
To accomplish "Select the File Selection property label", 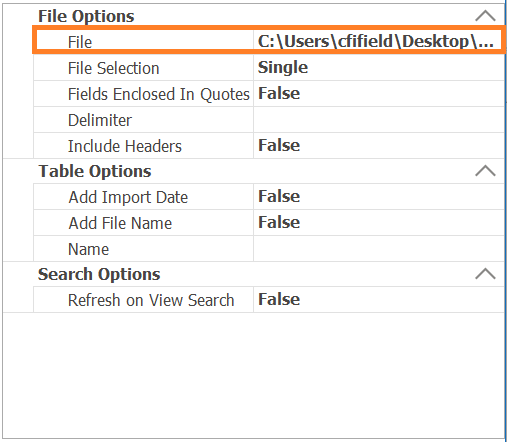I will [114, 68].
